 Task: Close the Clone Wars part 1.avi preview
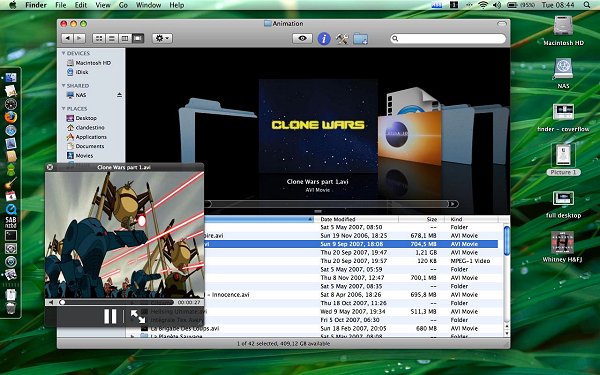[50, 167]
